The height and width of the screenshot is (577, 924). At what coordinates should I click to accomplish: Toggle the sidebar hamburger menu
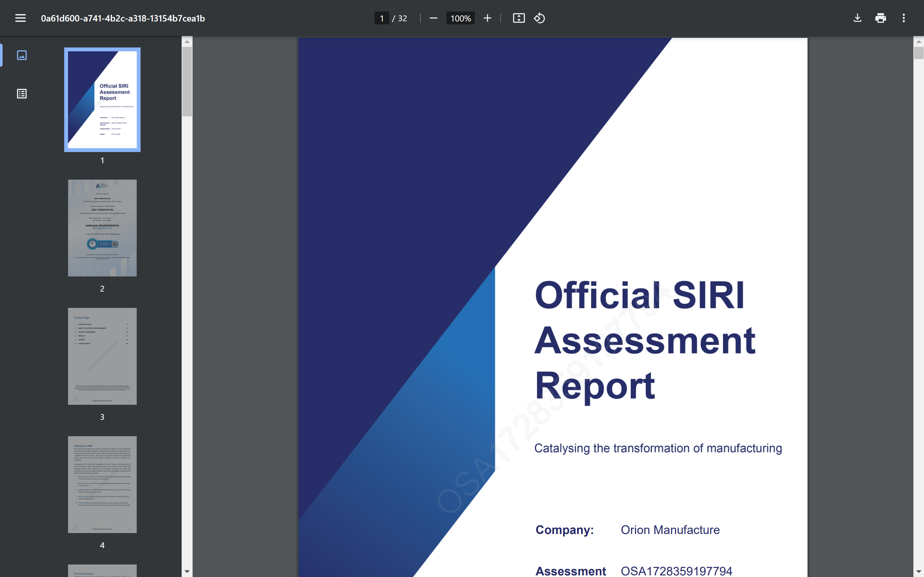(21, 18)
